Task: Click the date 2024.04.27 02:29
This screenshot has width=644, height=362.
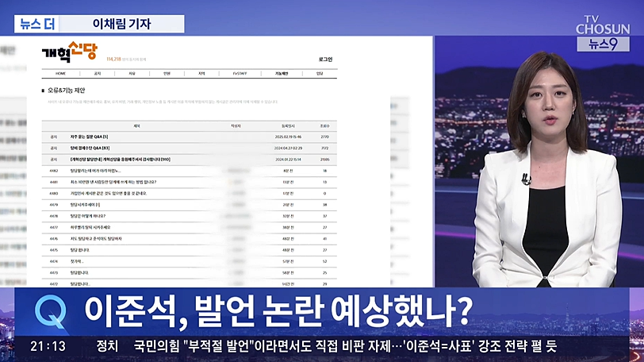Action: (288, 148)
